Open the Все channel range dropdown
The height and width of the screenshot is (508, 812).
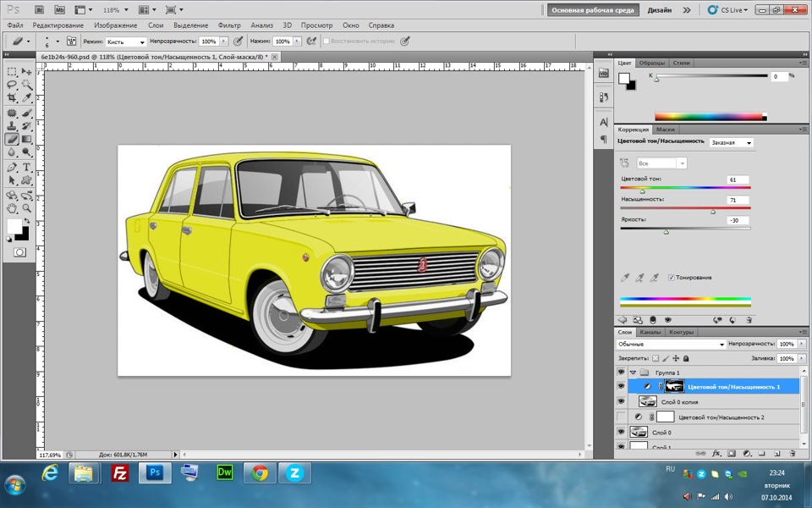661,163
